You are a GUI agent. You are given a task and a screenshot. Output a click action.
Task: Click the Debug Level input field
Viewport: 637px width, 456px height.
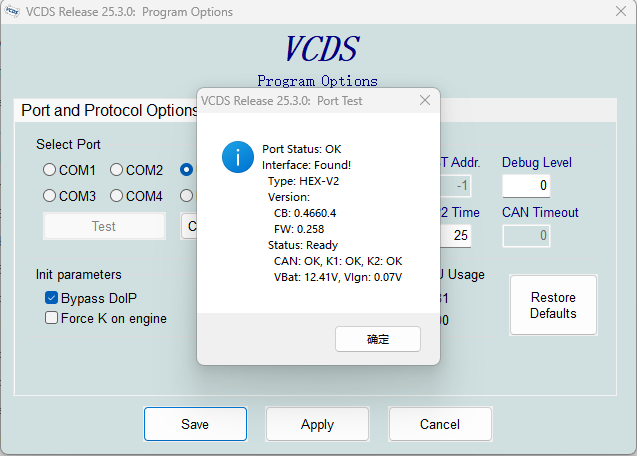526,185
